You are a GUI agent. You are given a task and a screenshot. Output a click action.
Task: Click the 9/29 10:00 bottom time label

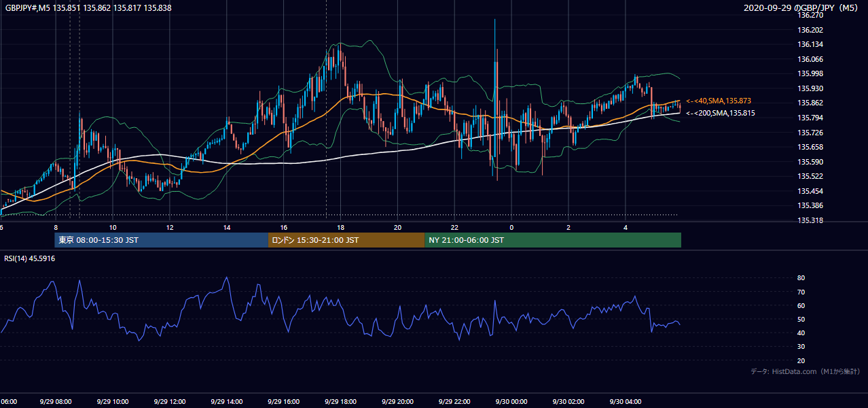click(x=113, y=402)
